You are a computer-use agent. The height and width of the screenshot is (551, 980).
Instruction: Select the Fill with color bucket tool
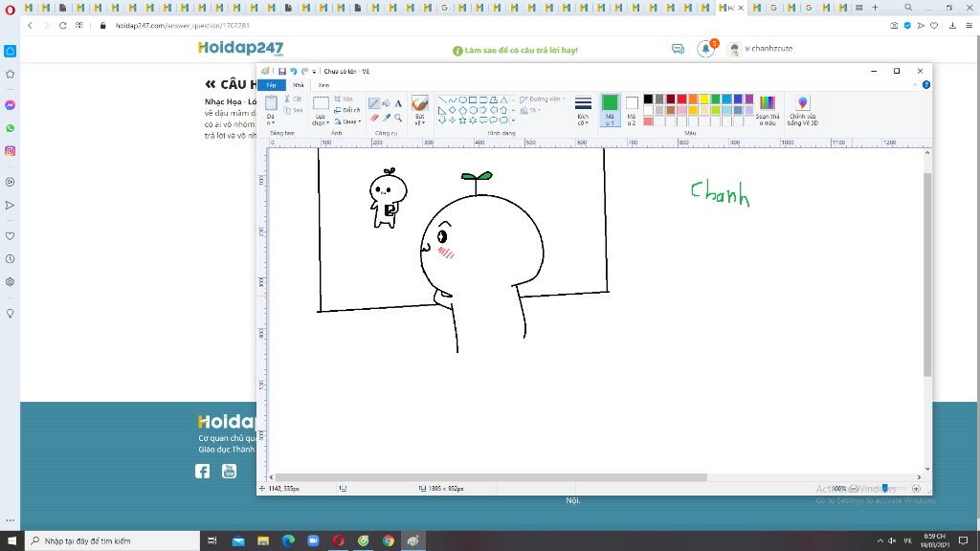[387, 103]
